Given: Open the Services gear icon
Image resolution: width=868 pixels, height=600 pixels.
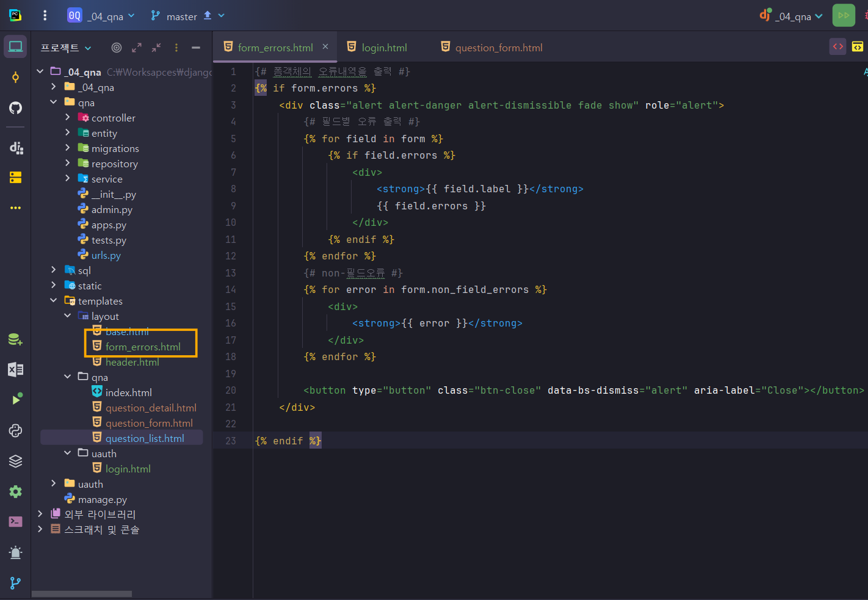Looking at the screenshot, I should tap(15, 491).
